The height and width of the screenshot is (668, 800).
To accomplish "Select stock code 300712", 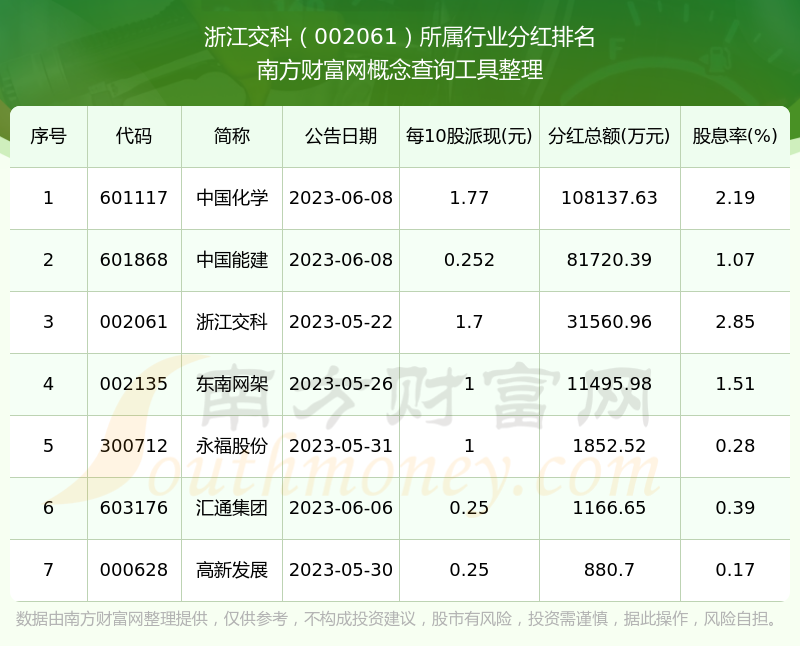I will [x=134, y=446].
